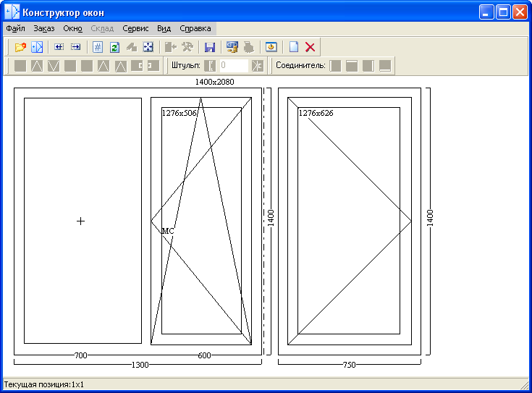Click the window with sun icon
The image size is (532, 393).
tap(271, 47)
